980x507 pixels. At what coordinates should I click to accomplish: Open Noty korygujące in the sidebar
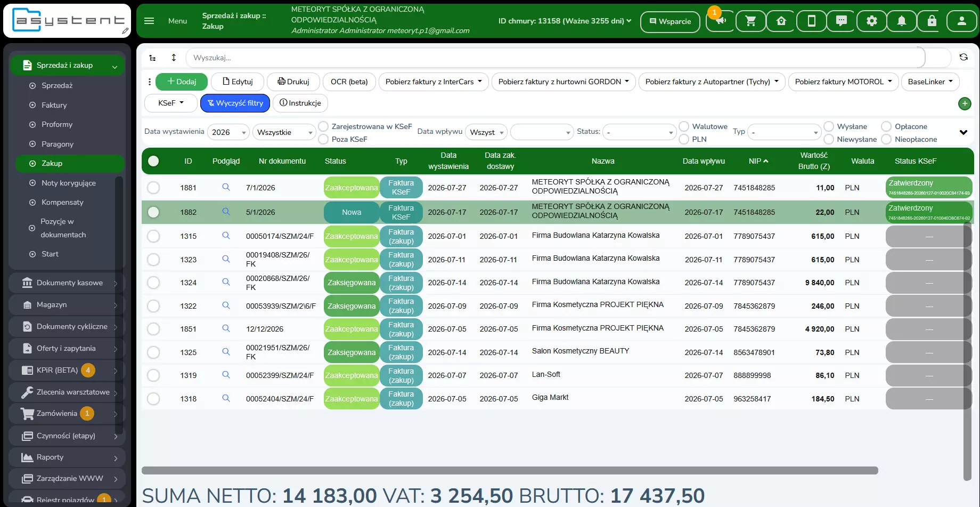(x=69, y=183)
